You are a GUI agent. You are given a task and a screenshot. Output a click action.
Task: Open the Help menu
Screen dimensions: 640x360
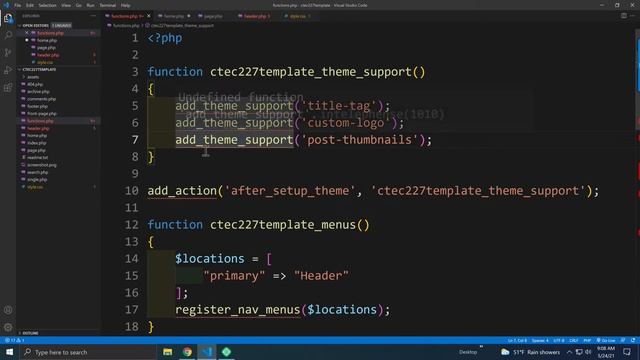pyautogui.click(x=126, y=5)
